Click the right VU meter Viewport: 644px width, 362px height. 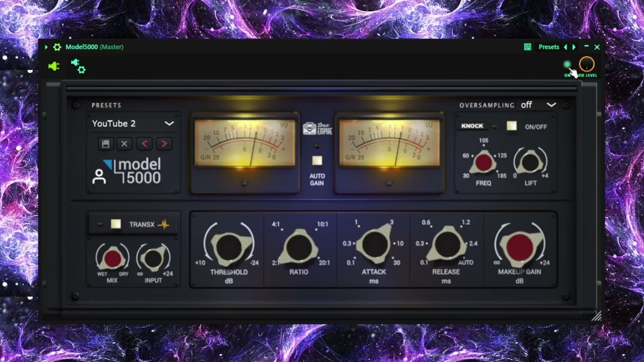point(389,143)
